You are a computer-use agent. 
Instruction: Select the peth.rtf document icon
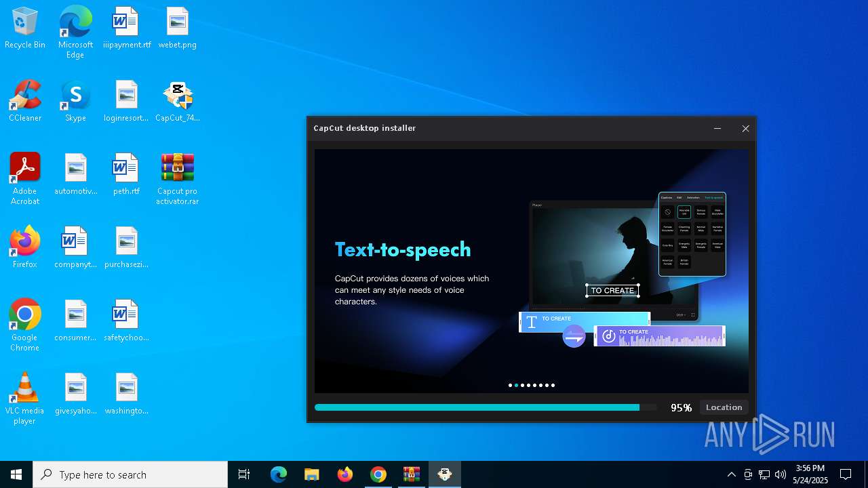coord(127,175)
